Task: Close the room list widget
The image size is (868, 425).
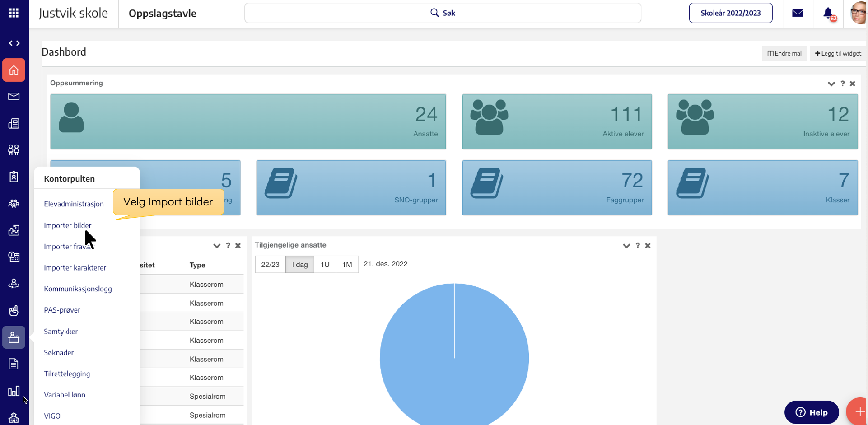Action: 238,246
